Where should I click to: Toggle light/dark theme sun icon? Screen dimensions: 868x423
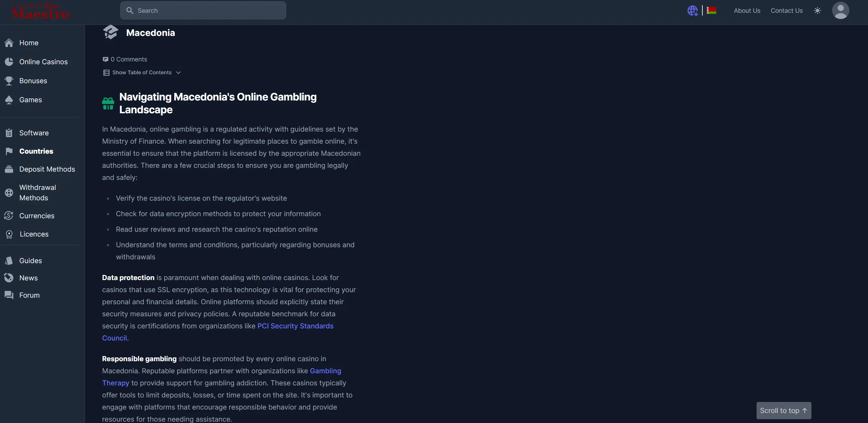coord(817,11)
